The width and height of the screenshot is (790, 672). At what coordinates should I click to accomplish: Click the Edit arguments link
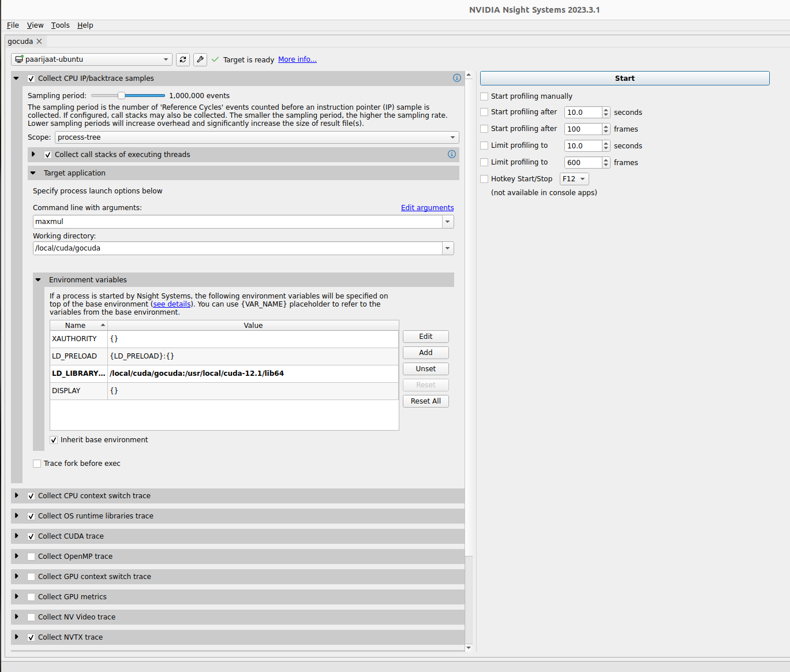coord(428,208)
